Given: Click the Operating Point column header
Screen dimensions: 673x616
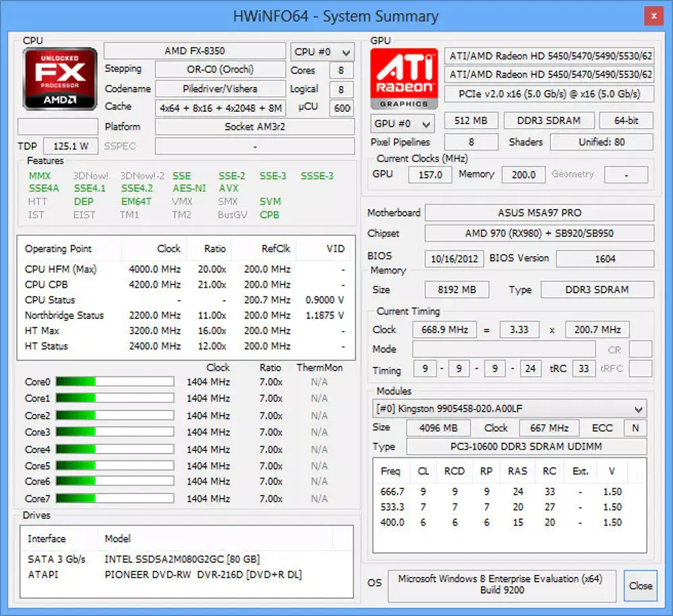Looking at the screenshot, I should 69,249.
